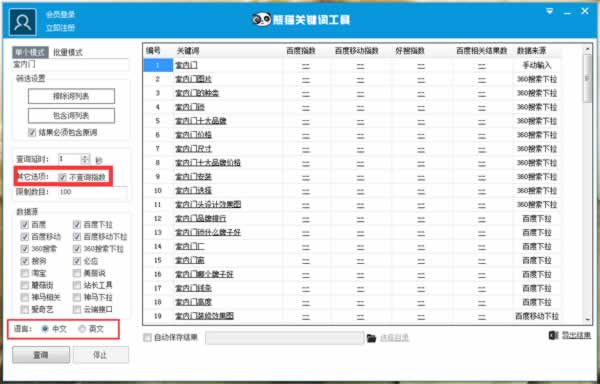Click the results vertical scrollbar thumb
Viewport: 600px width, 384px height.
click(x=587, y=78)
